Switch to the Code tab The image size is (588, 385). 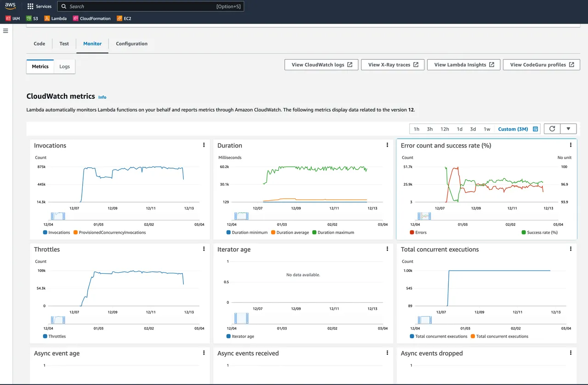tap(40, 44)
